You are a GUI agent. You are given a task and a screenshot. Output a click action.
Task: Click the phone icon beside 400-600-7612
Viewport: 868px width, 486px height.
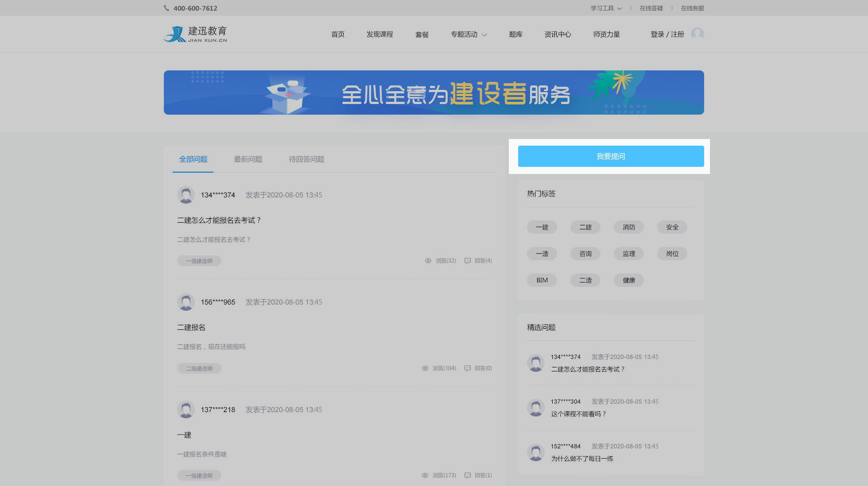tap(167, 8)
